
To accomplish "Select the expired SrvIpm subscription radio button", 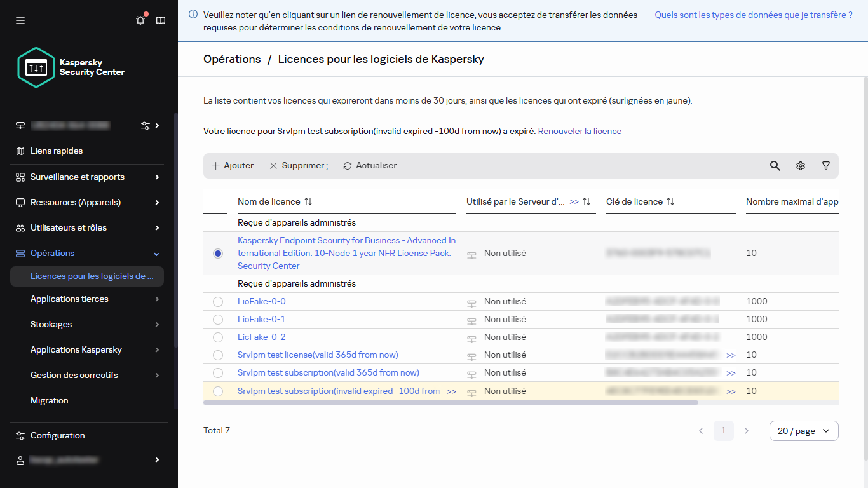I will tap(218, 391).
